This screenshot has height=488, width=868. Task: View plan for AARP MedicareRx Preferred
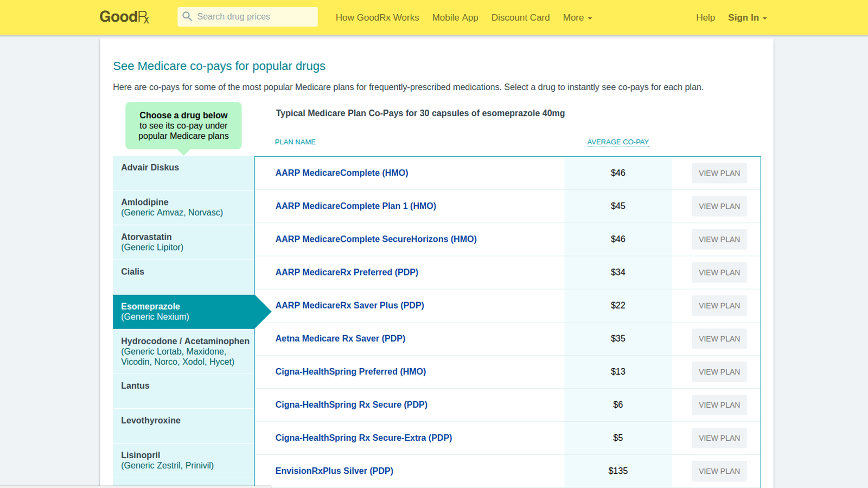coord(719,272)
